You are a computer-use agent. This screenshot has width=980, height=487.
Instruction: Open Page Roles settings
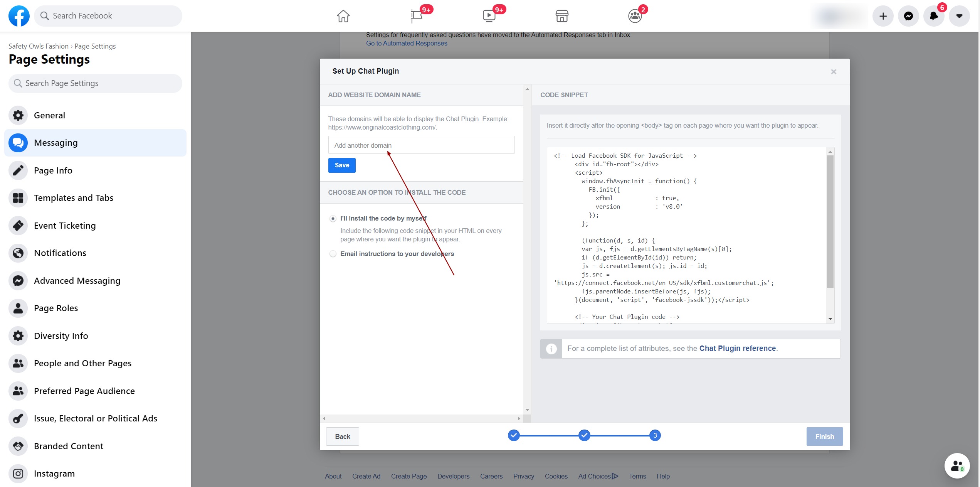[56, 308]
